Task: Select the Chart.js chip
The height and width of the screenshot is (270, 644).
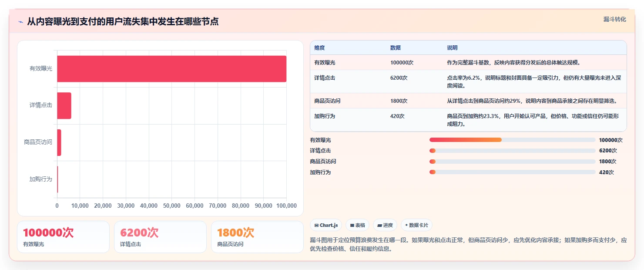Action: coord(326,225)
